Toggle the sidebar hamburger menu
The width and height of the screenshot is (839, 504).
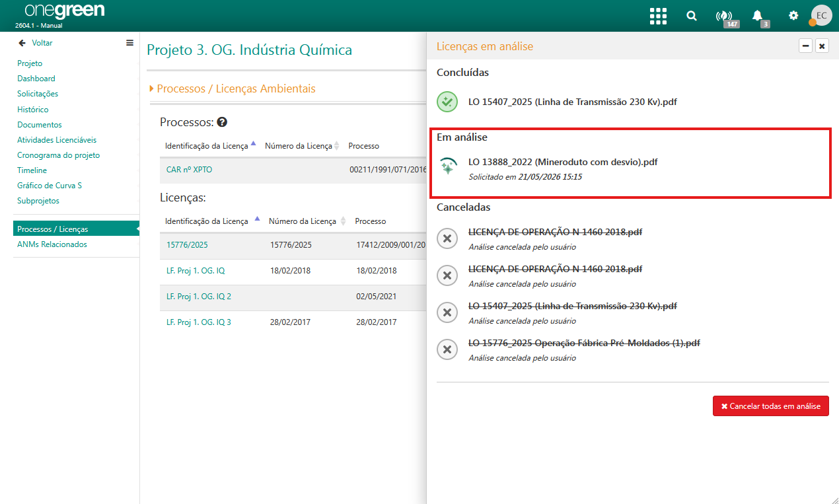pos(129,43)
